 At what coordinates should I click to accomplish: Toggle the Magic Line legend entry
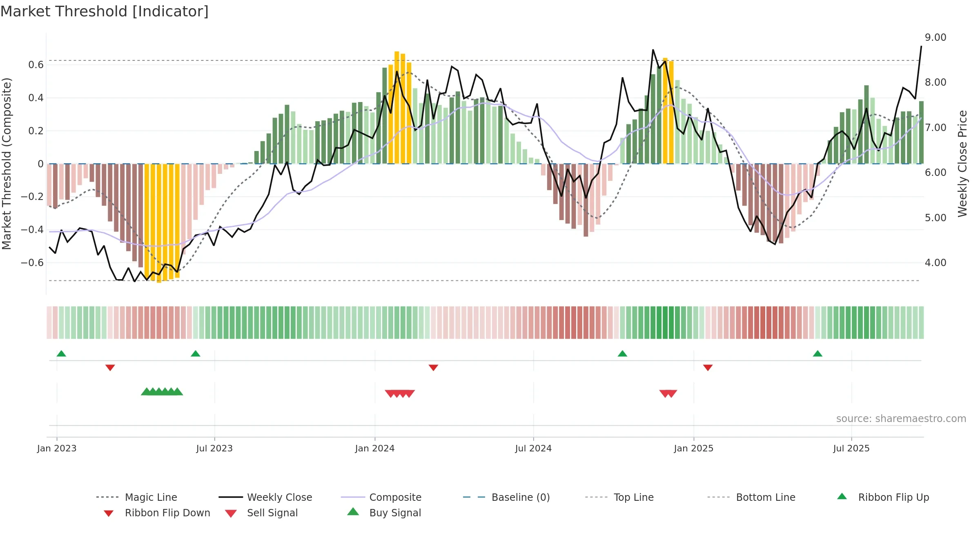137,497
